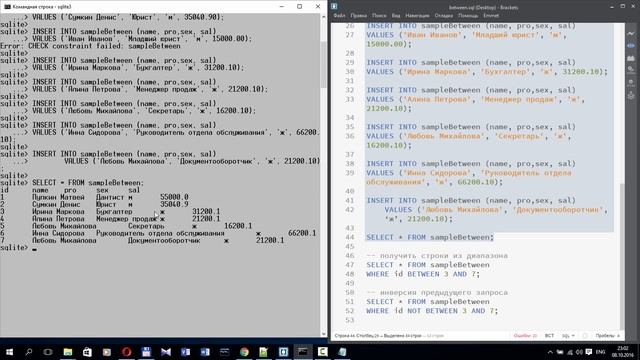Open the floppy-disk app on taskbar
The width and height of the screenshot is (640, 360).
(x=146, y=352)
